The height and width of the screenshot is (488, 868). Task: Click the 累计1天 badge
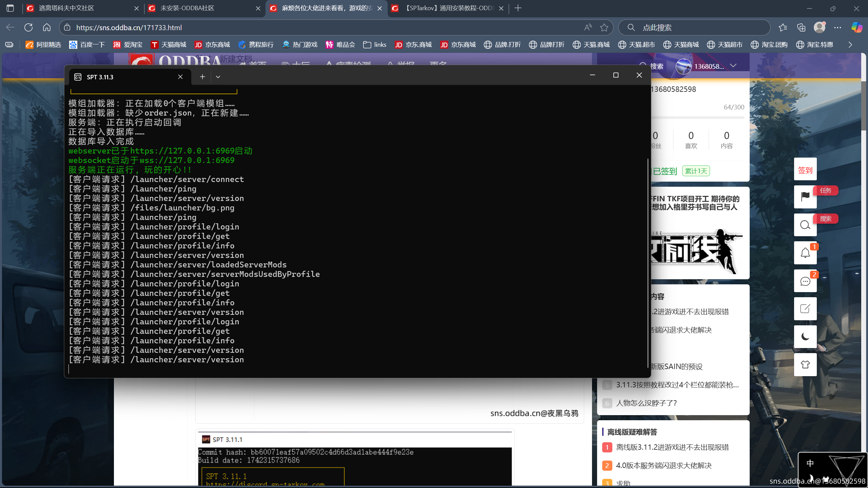pyautogui.click(x=696, y=171)
